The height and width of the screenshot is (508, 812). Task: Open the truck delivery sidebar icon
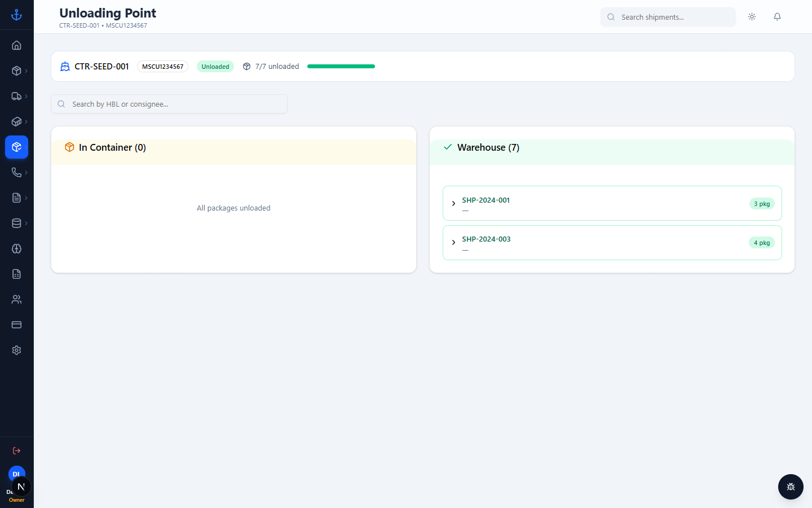point(16,96)
